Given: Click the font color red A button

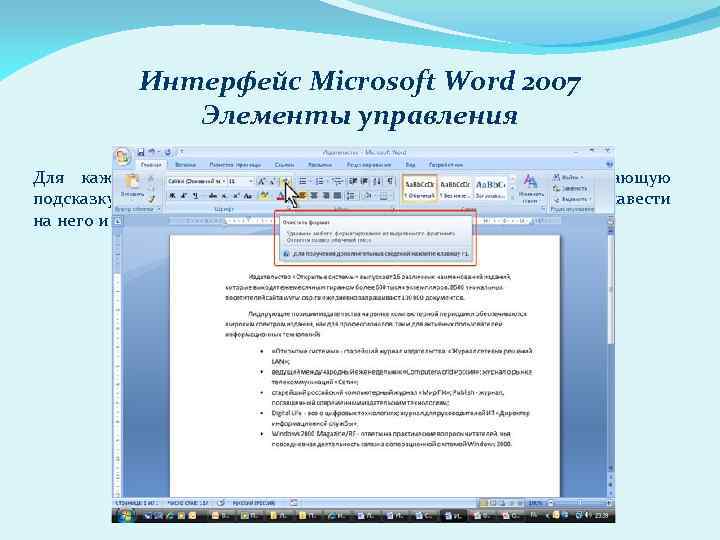Looking at the screenshot, I should pos(281,196).
